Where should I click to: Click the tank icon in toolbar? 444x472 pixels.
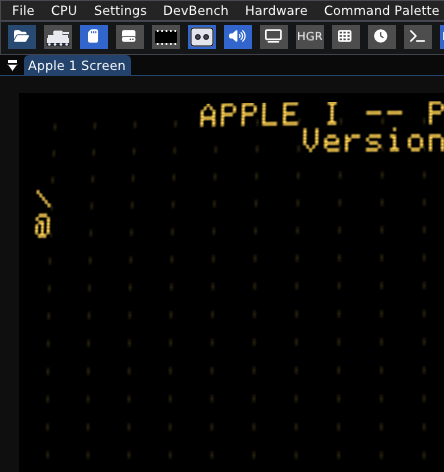[58, 37]
